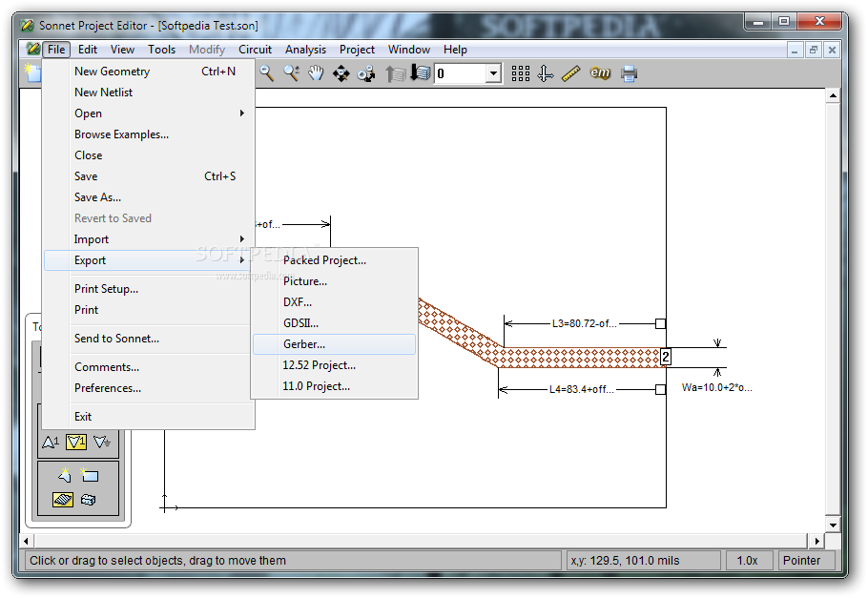Select the add port A1 triangle tool
Screen dimensions: 868x598
pos(51,442)
